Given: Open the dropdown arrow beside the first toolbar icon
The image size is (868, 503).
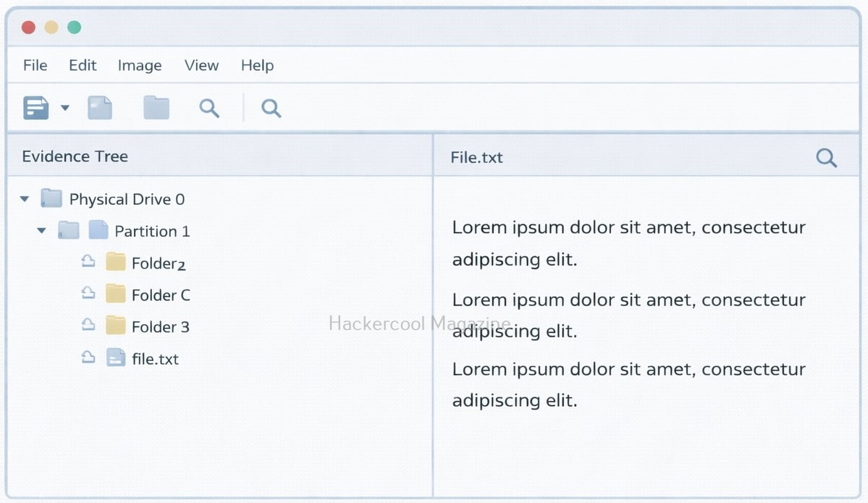Looking at the screenshot, I should [65, 108].
